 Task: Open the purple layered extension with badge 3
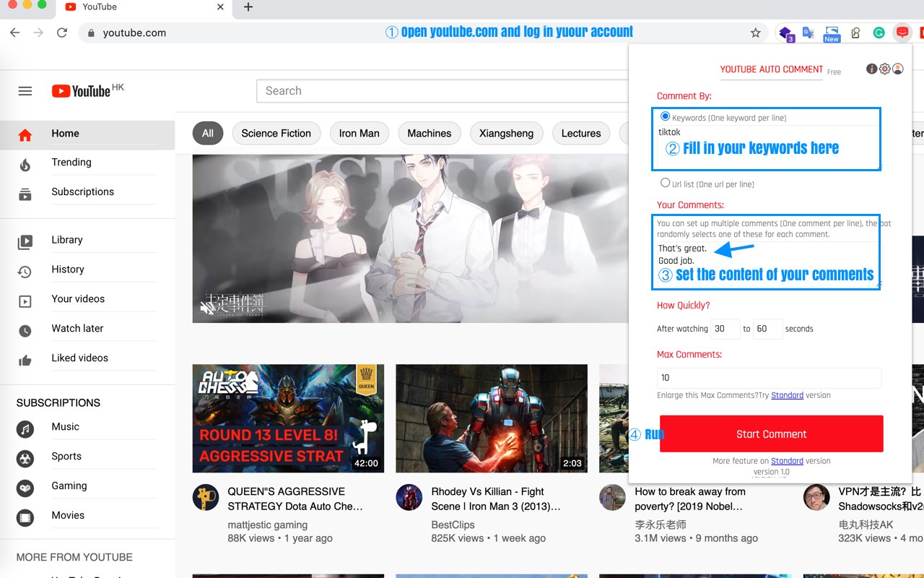pos(785,33)
